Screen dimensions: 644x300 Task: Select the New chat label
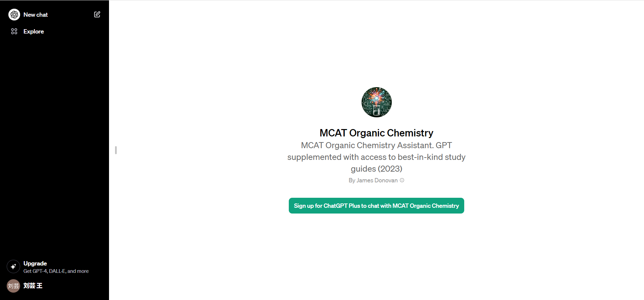tap(36, 15)
